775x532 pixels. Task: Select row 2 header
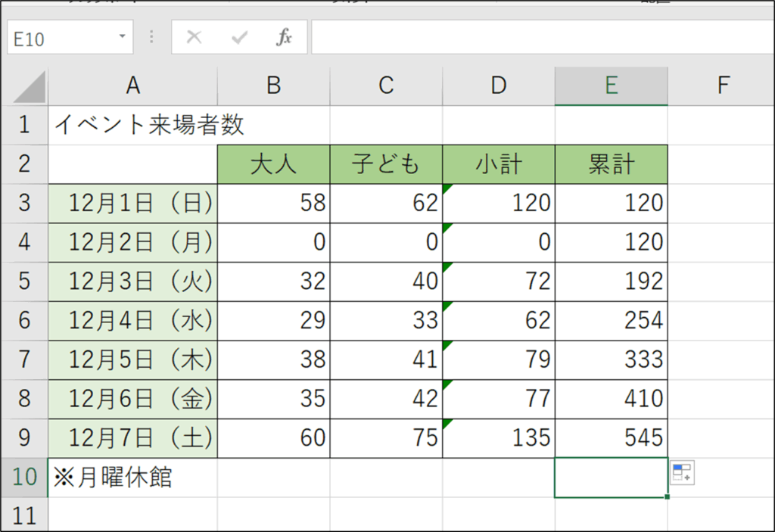pos(24,164)
